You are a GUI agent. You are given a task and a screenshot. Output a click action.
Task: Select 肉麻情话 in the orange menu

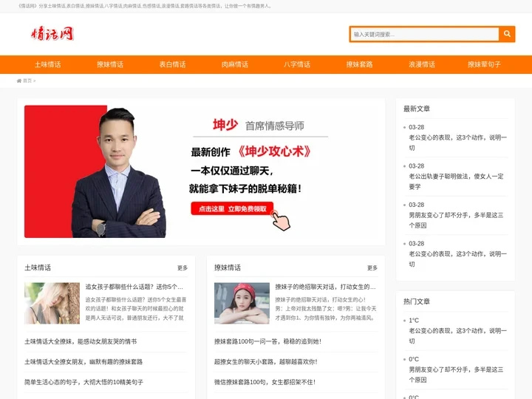pos(235,64)
